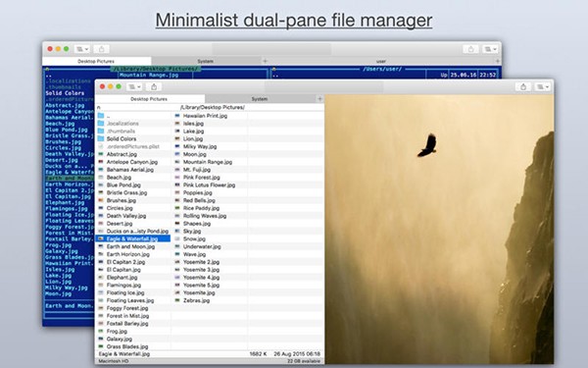Click the share icon at the front window's right
588x368 pixels.
point(523,86)
